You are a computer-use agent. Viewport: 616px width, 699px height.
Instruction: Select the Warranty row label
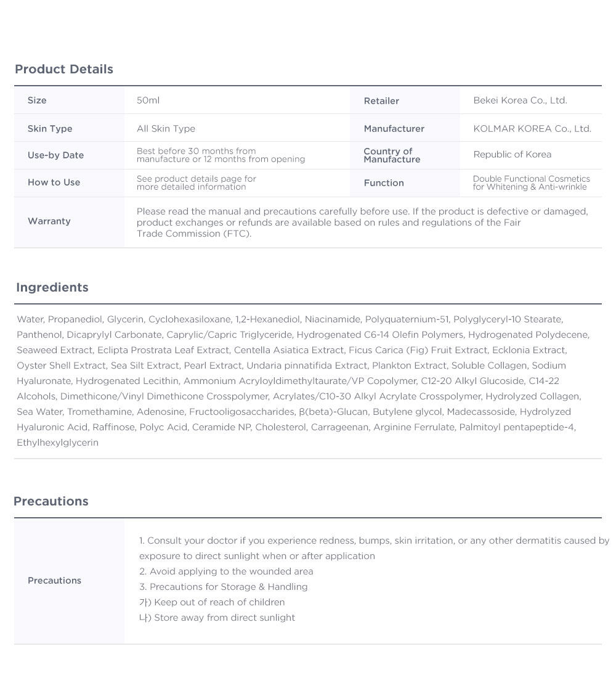(49, 221)
